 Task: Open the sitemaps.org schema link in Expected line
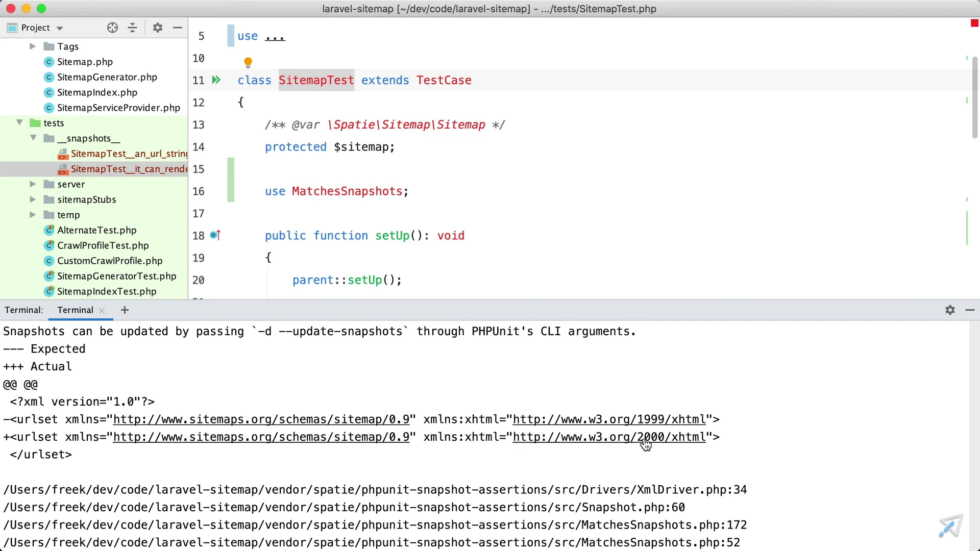click(x=261, y=419)
